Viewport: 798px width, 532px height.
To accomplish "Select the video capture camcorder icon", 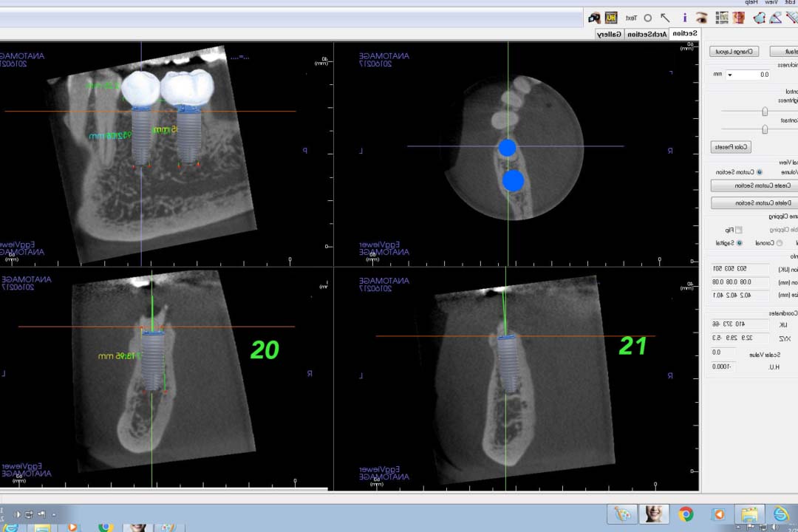I will tap(594, 18).
